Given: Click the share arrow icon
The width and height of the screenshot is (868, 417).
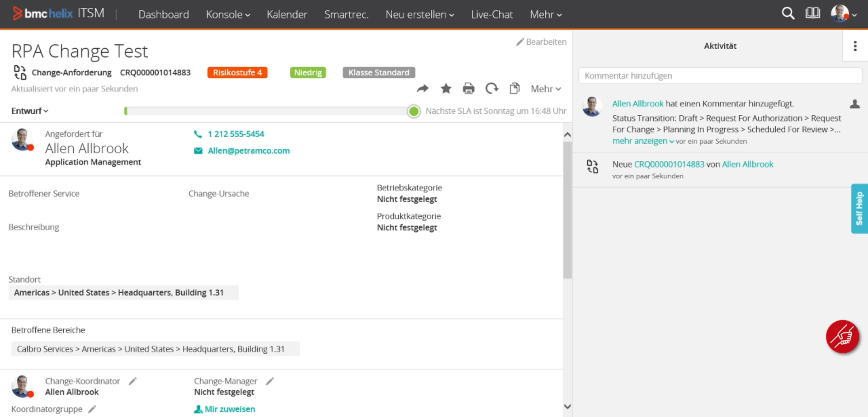Looking at the screenshot, I should [x=423, y=89].
